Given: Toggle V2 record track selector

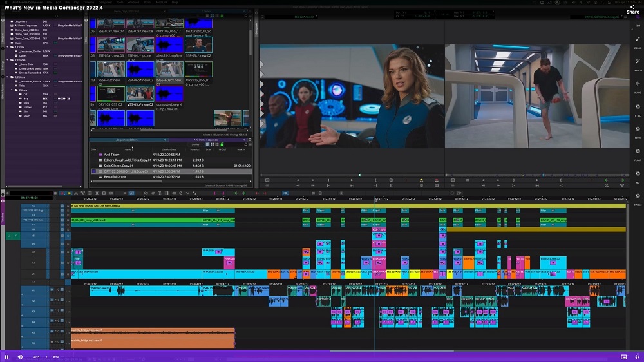Looking at the screenshot, I should pyautogui.click(x=33, y=262).
